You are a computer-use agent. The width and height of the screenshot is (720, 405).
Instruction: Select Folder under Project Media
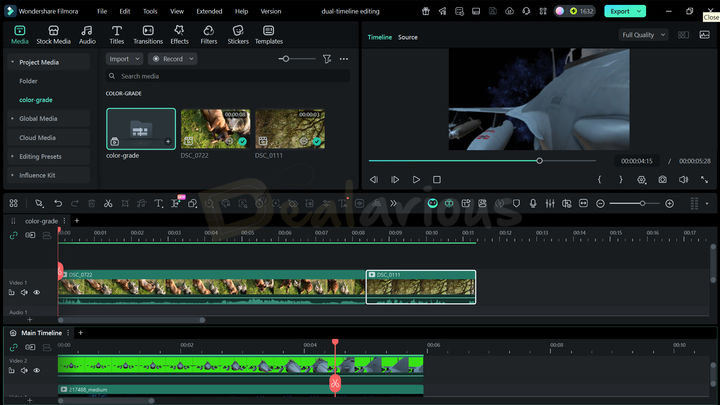point(28,81)
